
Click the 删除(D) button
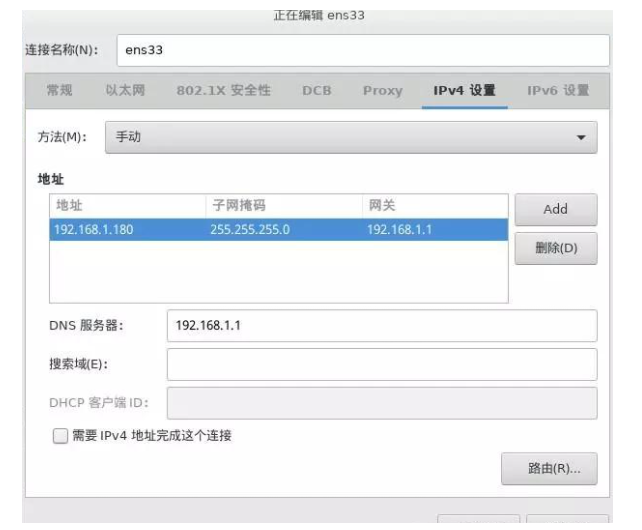[x=555, y=248]
